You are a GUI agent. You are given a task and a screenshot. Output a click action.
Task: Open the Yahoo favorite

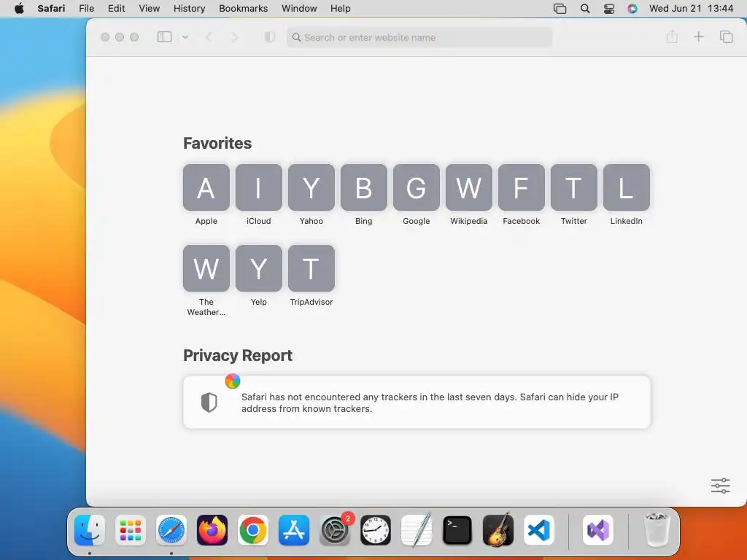click(311, 187)
